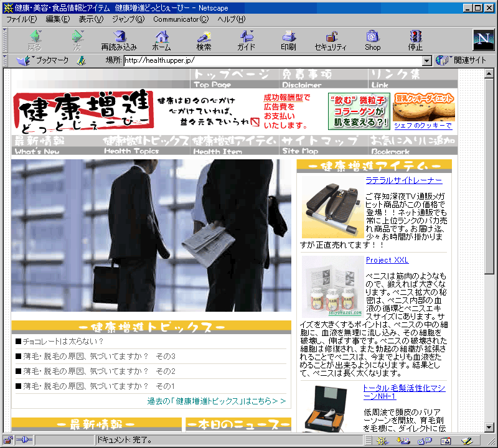Print the page with 印刷
Image resolution: width=498 pixels, height=448 pixels.
point(288,40)
